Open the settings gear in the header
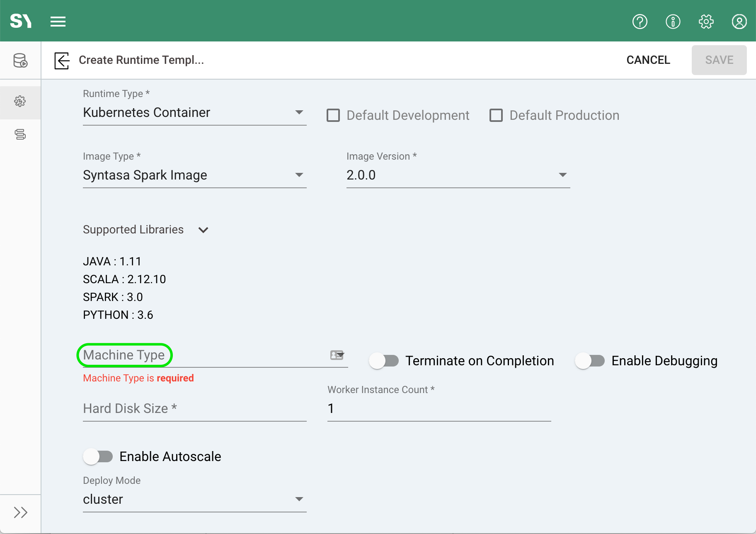756x534 pixels. coord(706,22)
